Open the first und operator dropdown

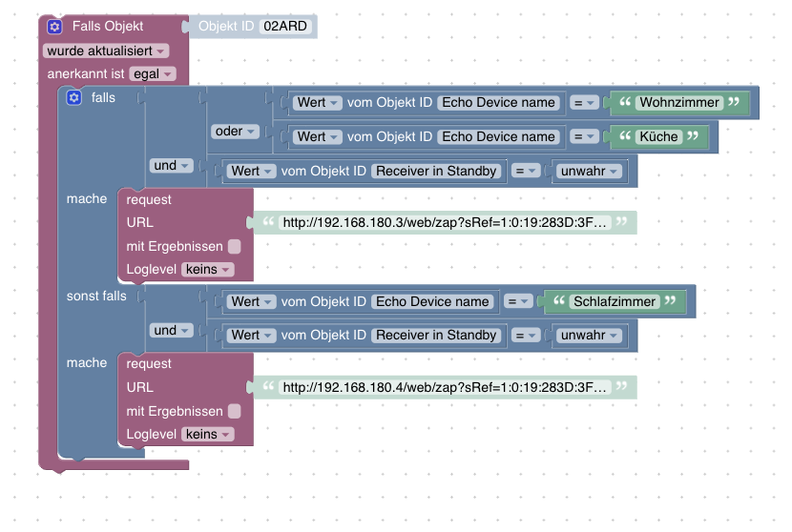pyautogui.click(x=171, y=166)
